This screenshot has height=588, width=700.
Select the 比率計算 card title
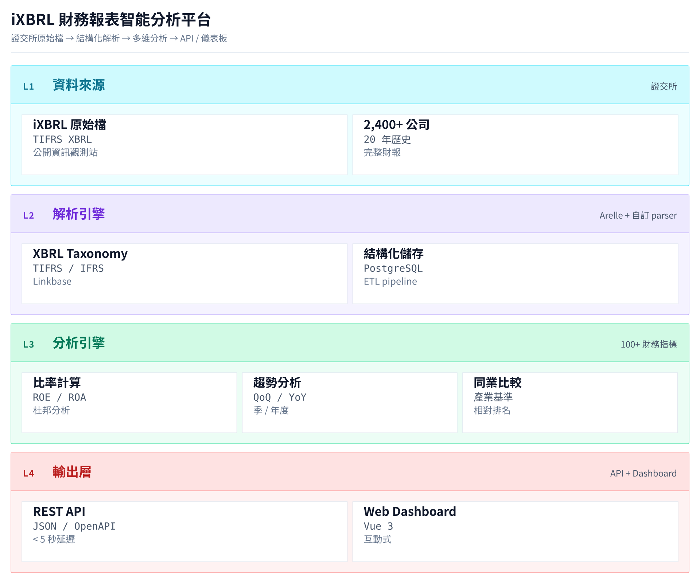(x=57, y=383)
